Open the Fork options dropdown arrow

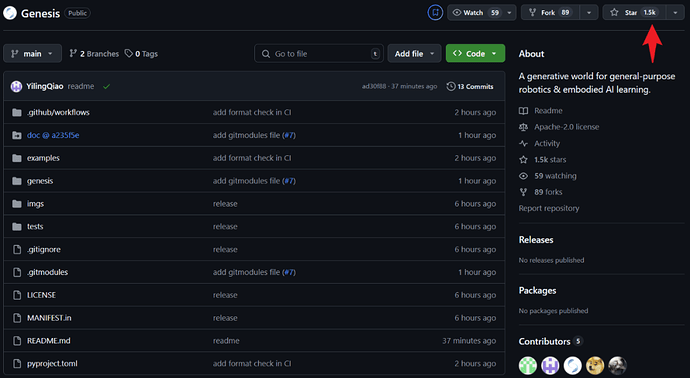589,13
